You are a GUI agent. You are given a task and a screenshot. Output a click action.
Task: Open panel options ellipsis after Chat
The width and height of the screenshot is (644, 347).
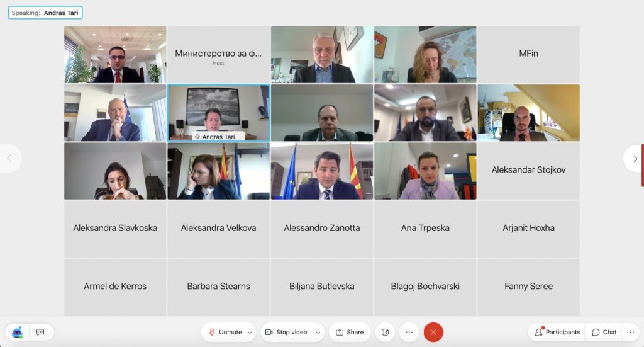pos(630,332)
